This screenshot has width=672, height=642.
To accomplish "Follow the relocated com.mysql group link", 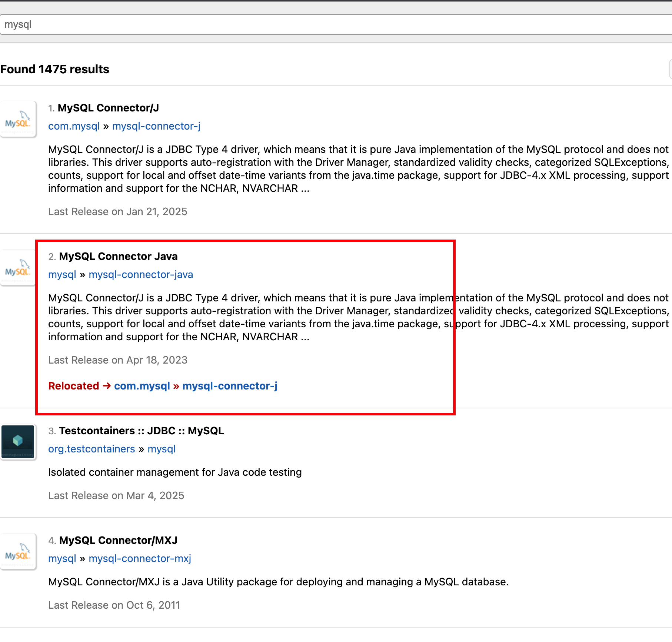I will (142, 386).
